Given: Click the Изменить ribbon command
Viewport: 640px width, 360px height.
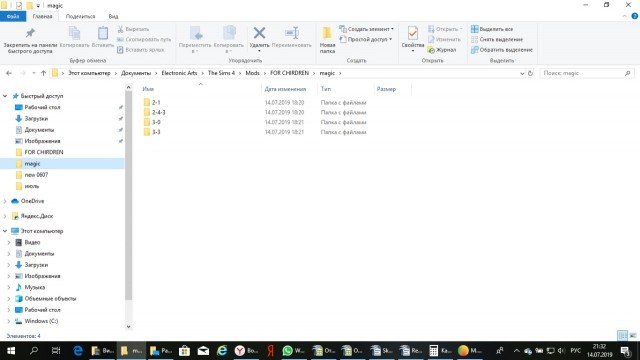Looking at the screenshot, I should point(444,40).
